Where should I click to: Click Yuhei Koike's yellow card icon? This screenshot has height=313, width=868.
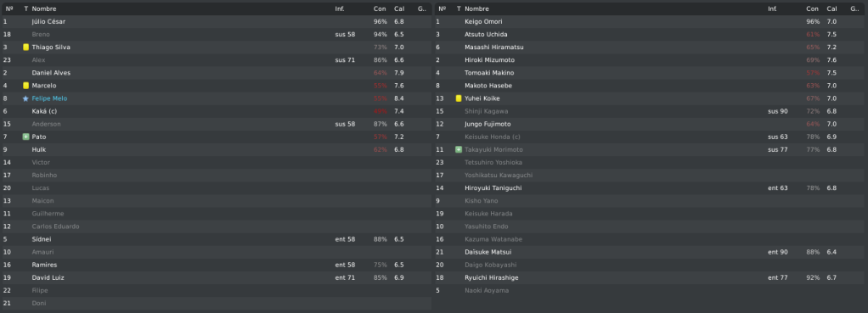point(459,98)
